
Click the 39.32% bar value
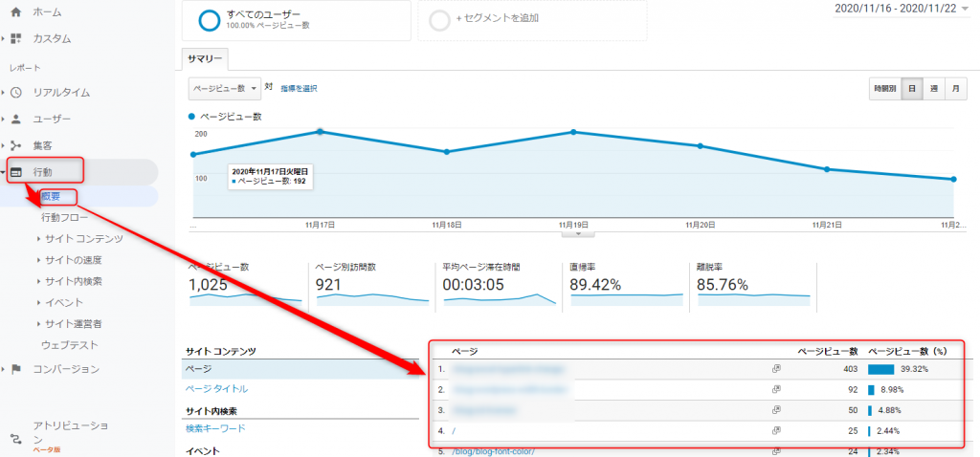click(x=914, y=369)
